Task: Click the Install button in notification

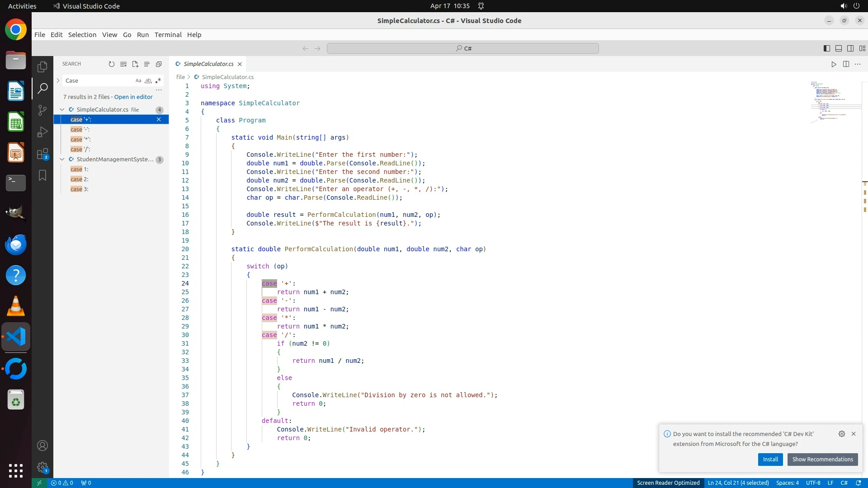Action: (x=770, y=459)
